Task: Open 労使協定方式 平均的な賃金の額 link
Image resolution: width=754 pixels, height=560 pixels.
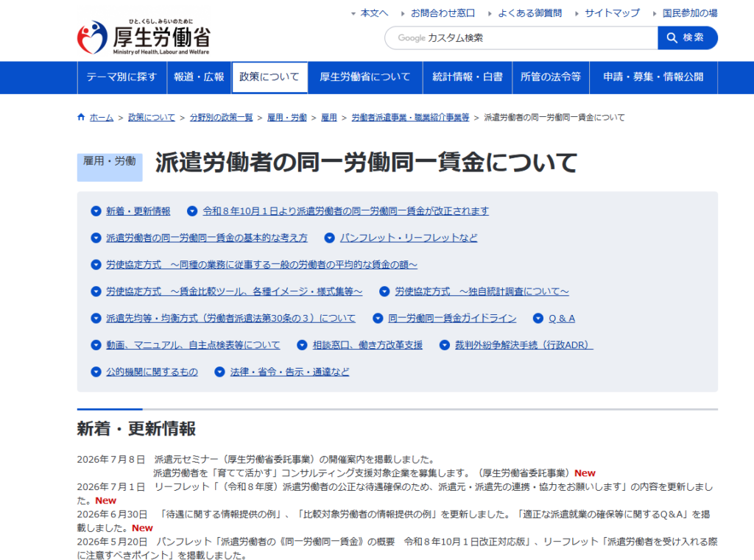Action: [x=261, y=265]
